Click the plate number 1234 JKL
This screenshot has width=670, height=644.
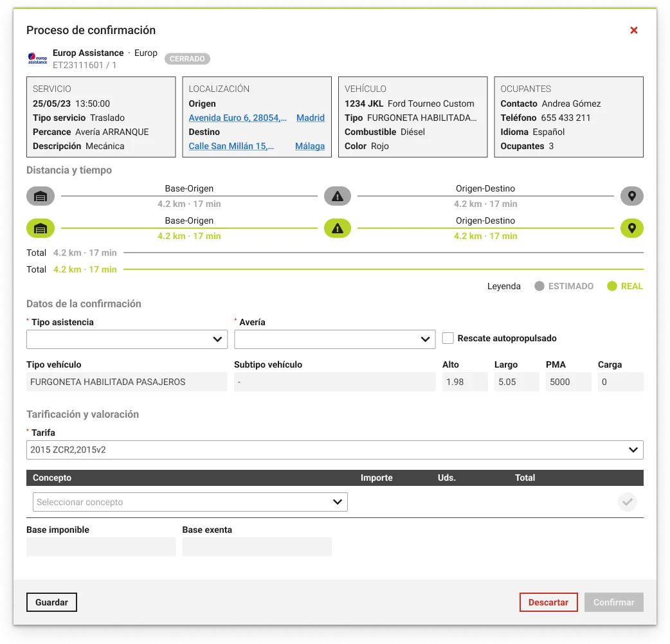364,103
